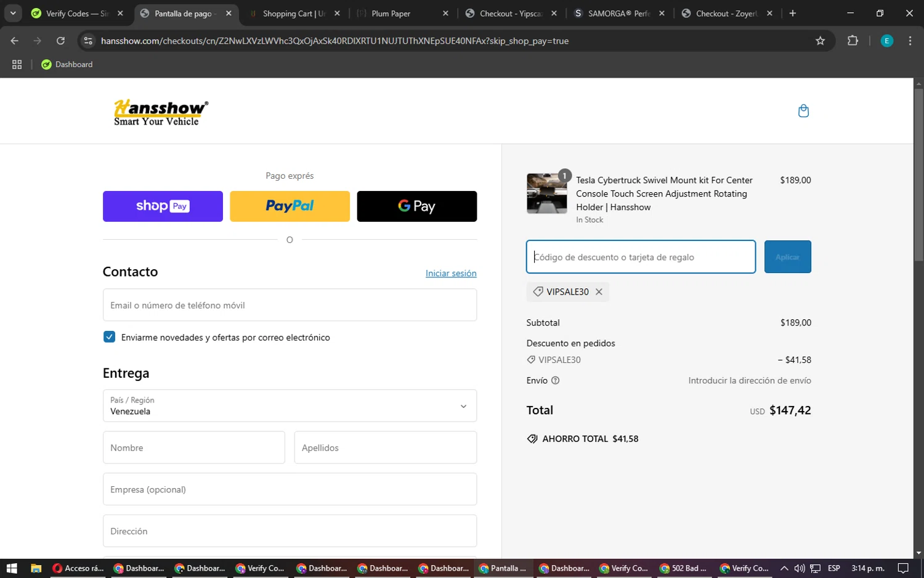Open the Windows Start menu
The image size is (924, 578).
click(x=12, y=568)
